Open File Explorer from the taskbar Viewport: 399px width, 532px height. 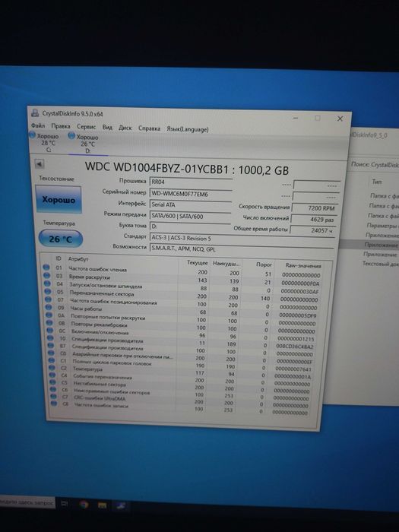[102, 505]
